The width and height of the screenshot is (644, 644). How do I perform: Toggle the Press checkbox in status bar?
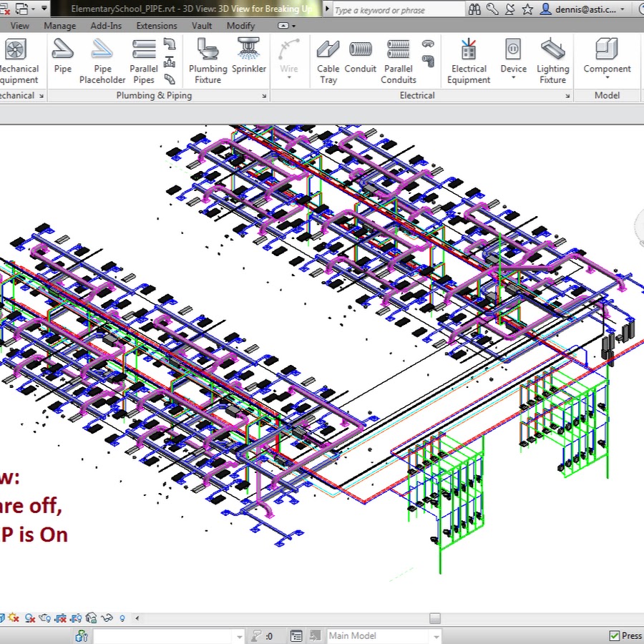(x=614, y=635)
